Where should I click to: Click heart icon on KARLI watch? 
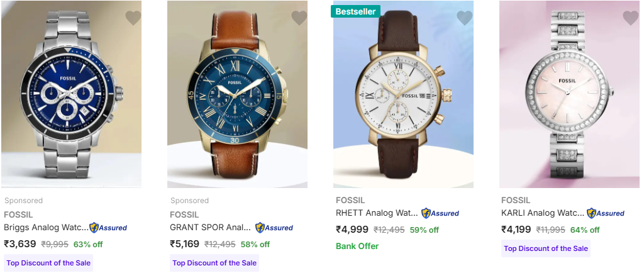coord(631,18)
